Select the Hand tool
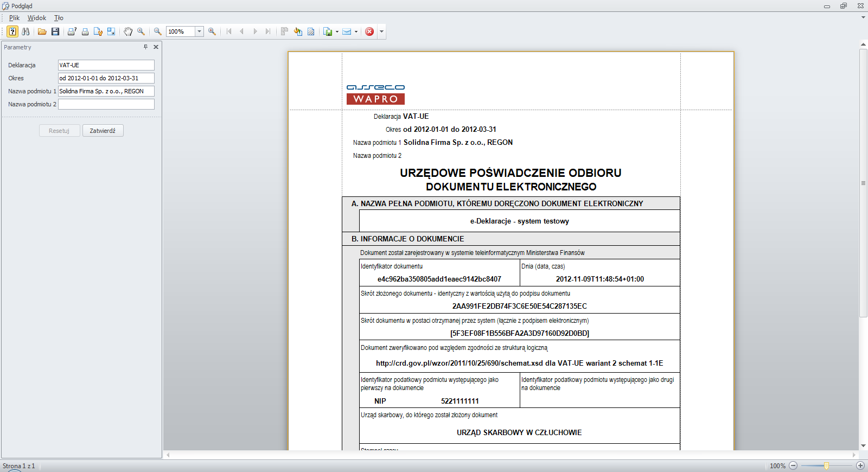This screenshot has height=472, width=868. point(128,31)
